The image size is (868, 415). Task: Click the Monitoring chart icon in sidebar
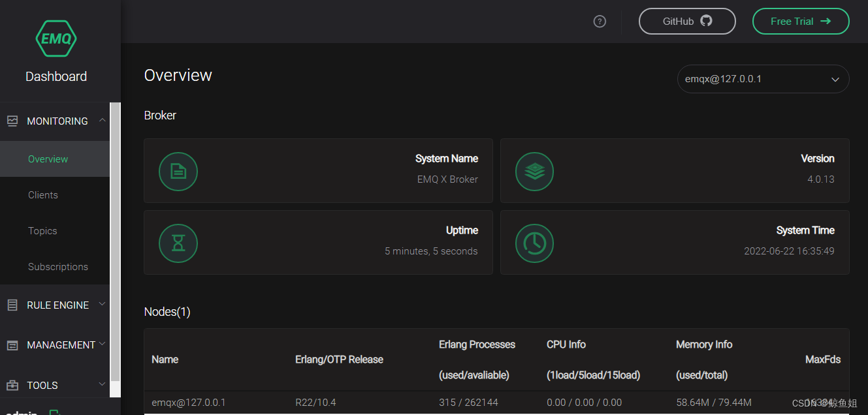(12, 121)
